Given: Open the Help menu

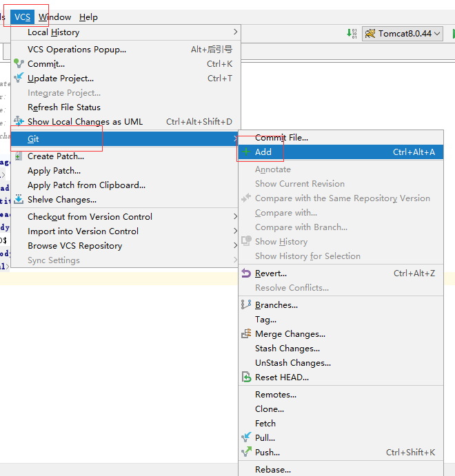Looking at the screenshot, I should (88, 17).
